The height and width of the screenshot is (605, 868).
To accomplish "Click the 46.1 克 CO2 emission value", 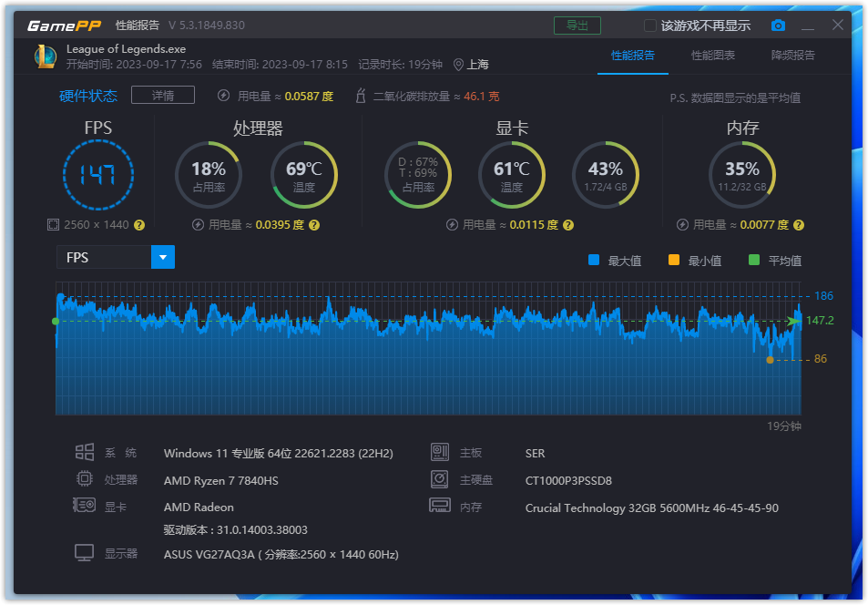I will click(x=482, y=97).
